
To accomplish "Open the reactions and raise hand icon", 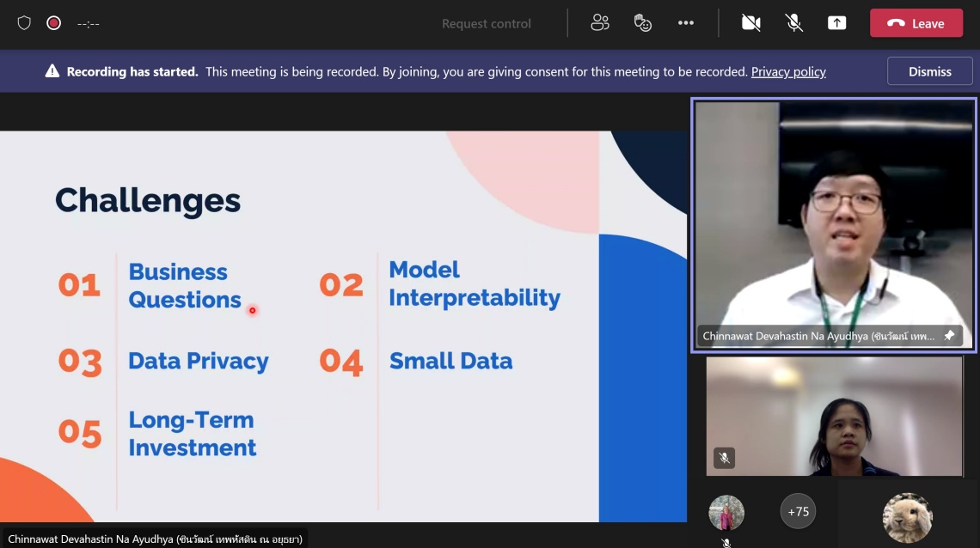I will [643, 23].
